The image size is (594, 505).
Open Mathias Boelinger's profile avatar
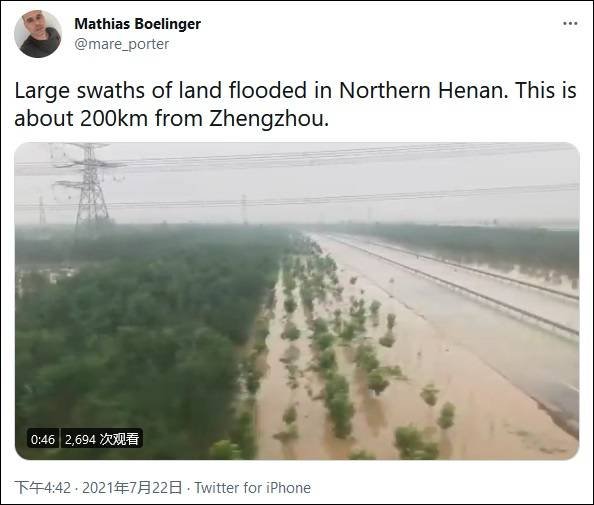38,34
